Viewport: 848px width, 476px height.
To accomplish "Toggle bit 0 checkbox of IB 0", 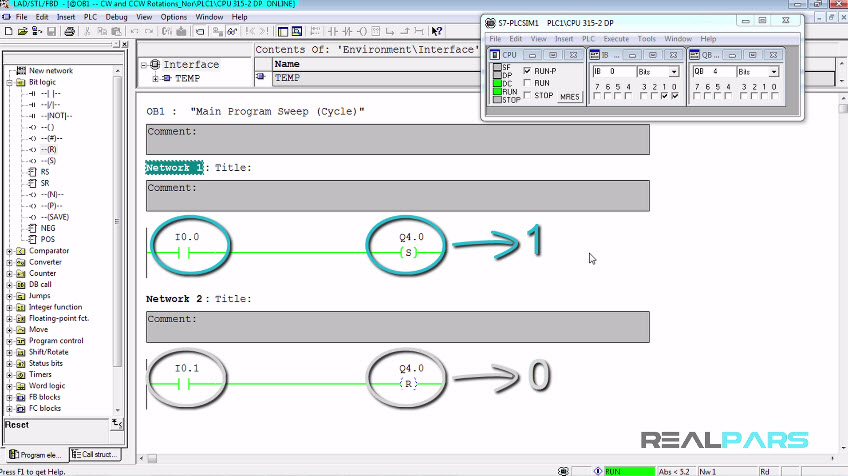I will 675,96.
